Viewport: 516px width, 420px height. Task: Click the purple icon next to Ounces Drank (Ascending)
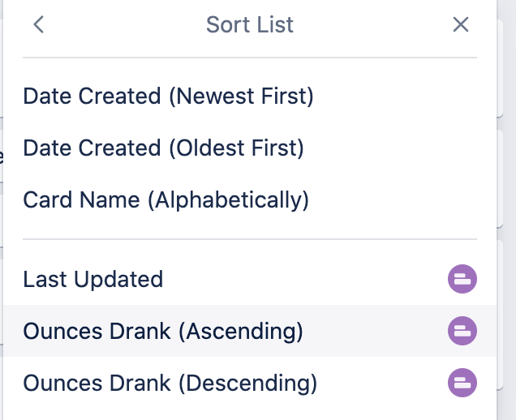pyautogui.click(x=462, y=331)
